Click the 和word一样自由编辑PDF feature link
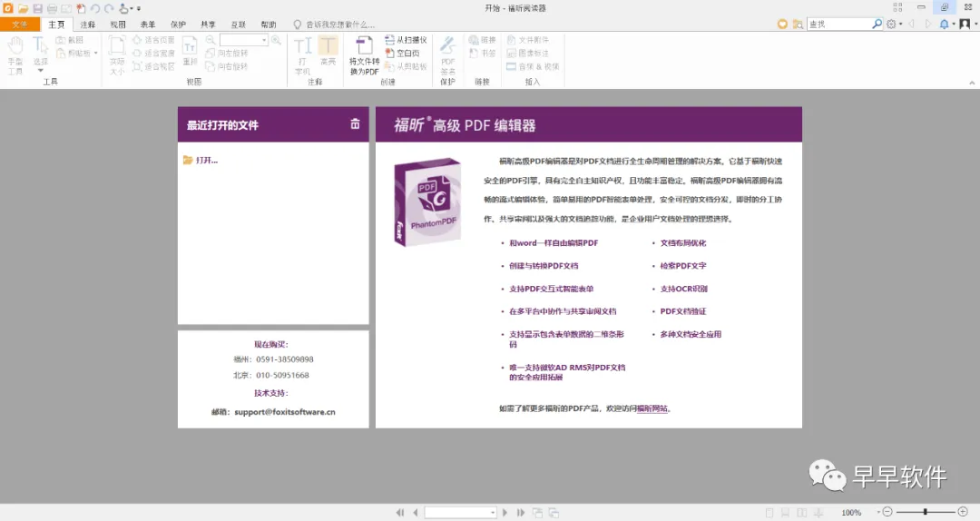 pos(554,242)
